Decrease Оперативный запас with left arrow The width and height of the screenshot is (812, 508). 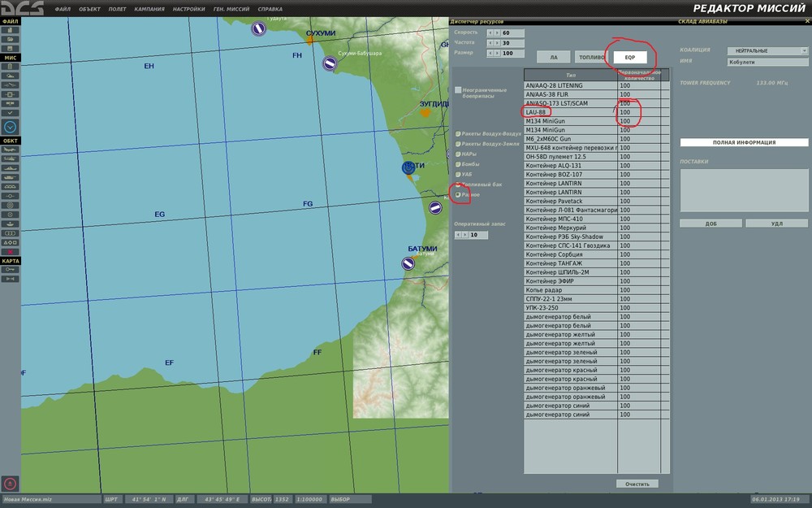click(457, 235)
